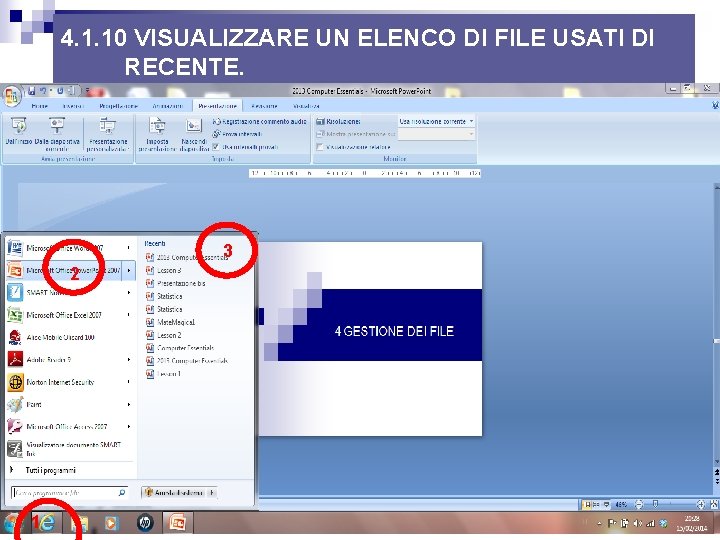Click the taskbar clock and date
720x540 pixels.
click(x=692, y=523)
